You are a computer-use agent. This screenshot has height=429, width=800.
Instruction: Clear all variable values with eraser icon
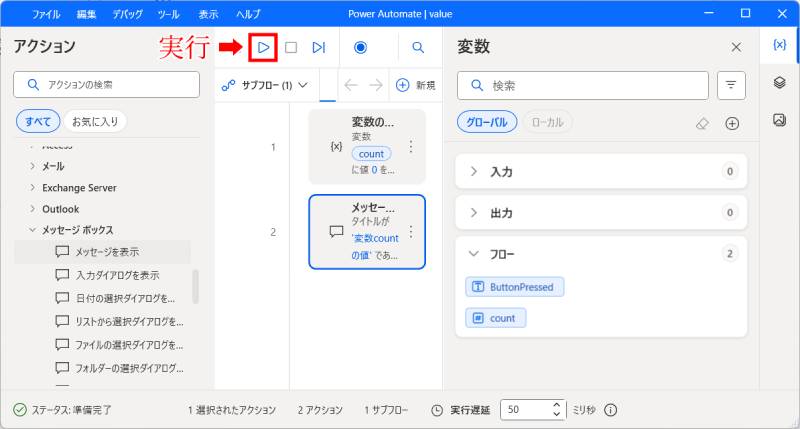point(703,123)
